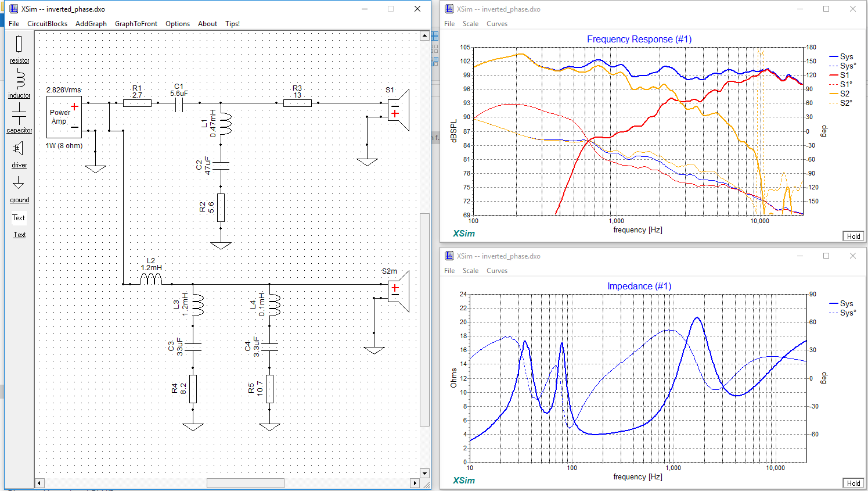Click Hold button in Impedance window
This screenshot has height=491, width=868.
tap(853, 483)
